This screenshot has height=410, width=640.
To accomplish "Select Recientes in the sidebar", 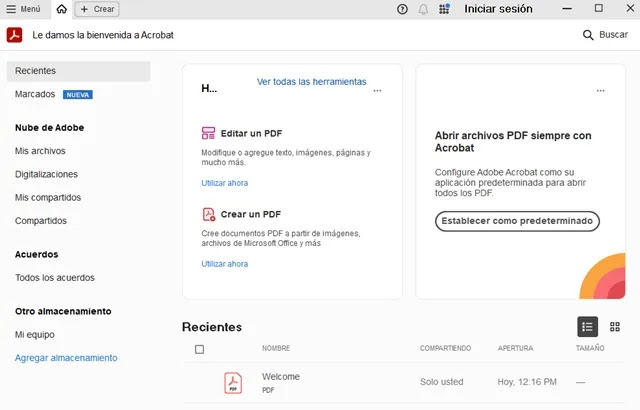I will (78, 71).
